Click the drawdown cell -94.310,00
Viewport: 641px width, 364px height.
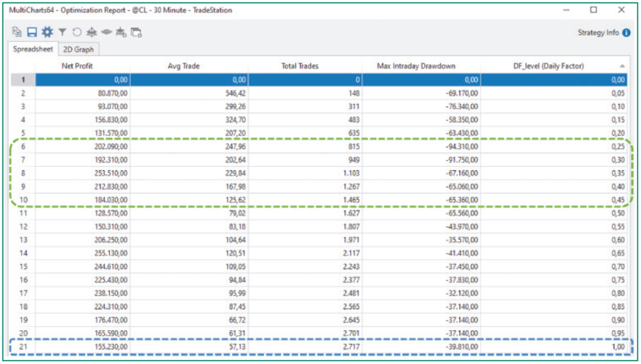tap(421, 146)
